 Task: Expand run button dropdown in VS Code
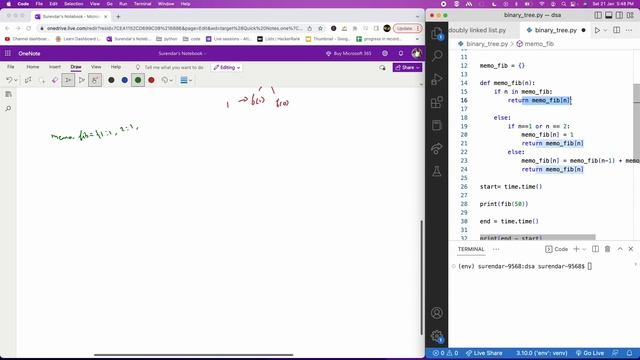(605, 30)
